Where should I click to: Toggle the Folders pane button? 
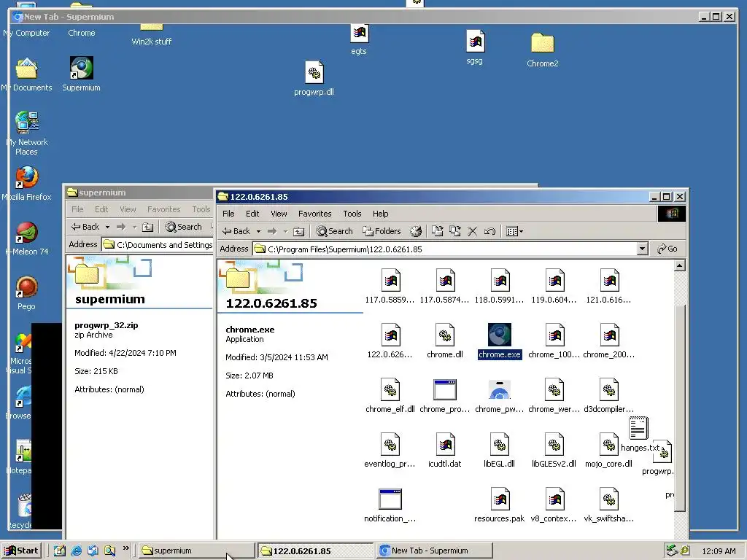pyautogui.click(x=382, y=231)
